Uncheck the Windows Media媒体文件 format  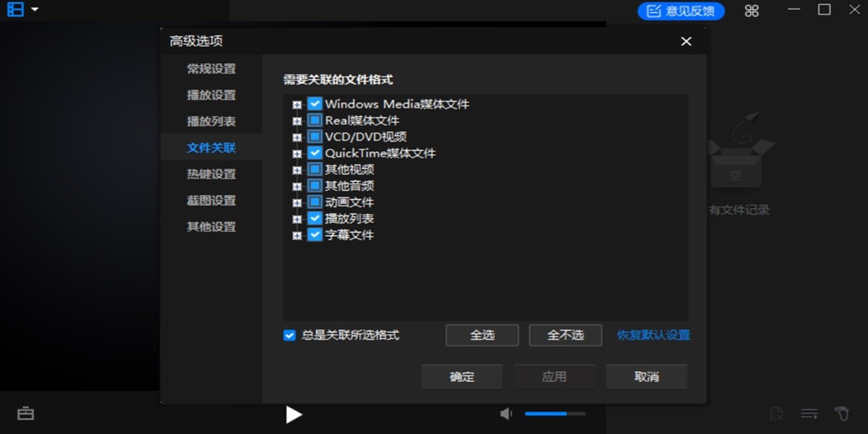tap(315, 103)
